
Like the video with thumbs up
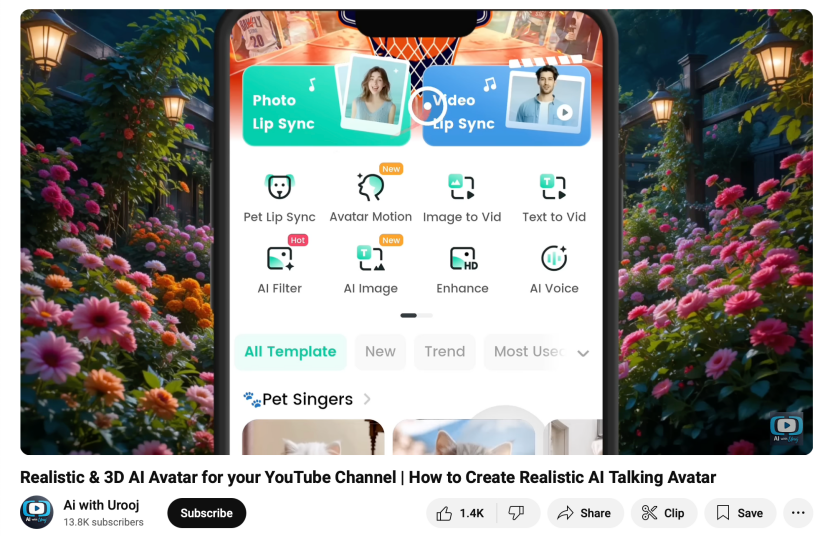click(x=459, y=513)
